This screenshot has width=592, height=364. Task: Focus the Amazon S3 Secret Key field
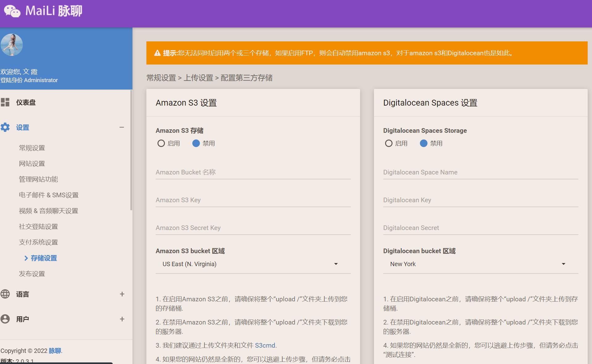pyautogui.click(x=253, y=228)
